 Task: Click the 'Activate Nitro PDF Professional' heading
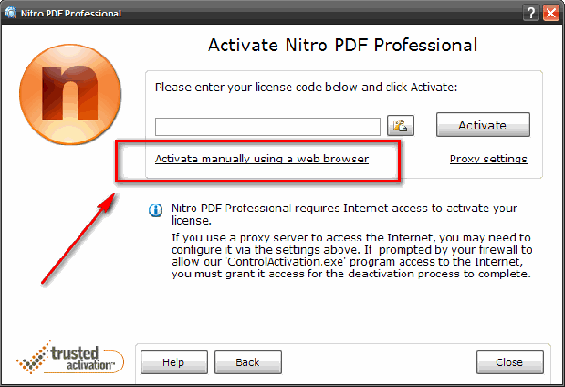pyautogui.click(x=343, y=45)
